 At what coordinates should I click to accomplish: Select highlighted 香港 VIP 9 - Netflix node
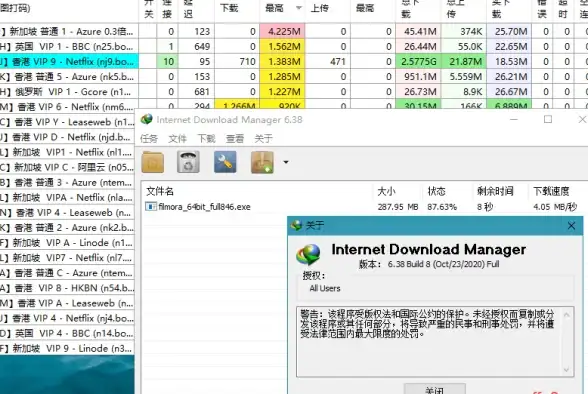[x=69, y=61]
